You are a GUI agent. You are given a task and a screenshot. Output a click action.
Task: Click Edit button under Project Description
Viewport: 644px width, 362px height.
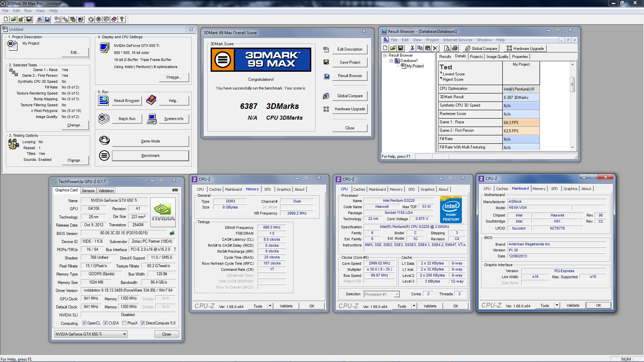coord(75,52)
